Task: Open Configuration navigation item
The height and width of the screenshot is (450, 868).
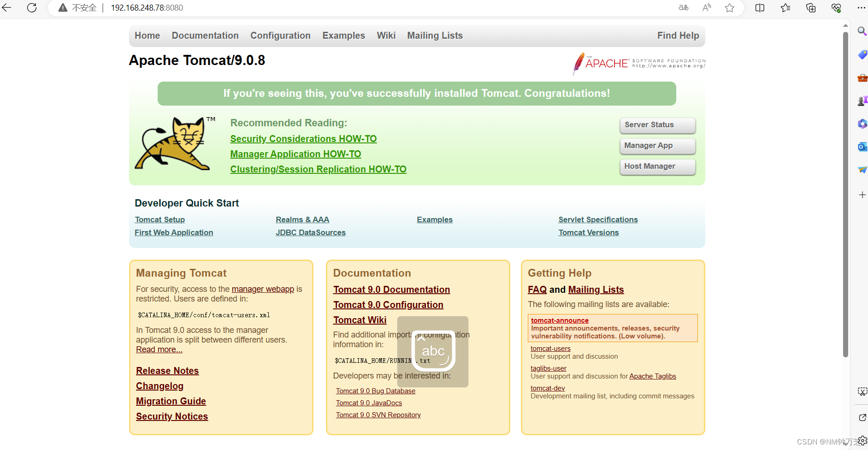Action: [280, 36]
